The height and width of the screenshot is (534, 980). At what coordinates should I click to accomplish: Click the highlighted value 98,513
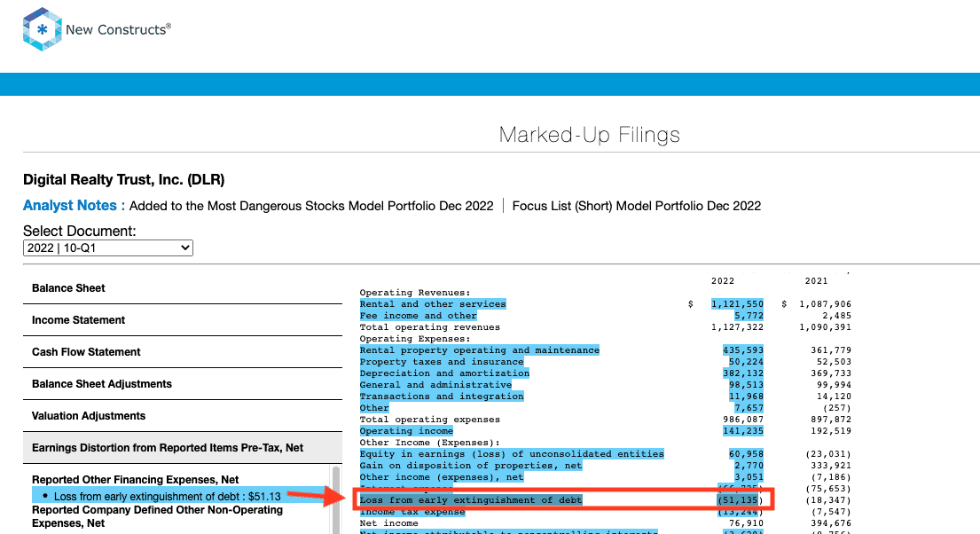pos(746,385)
